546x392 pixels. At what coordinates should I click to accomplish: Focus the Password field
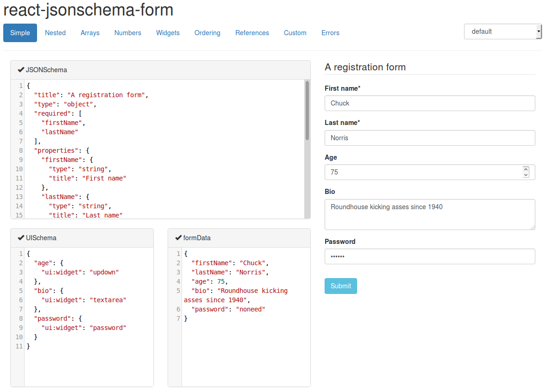coord(430,256)
